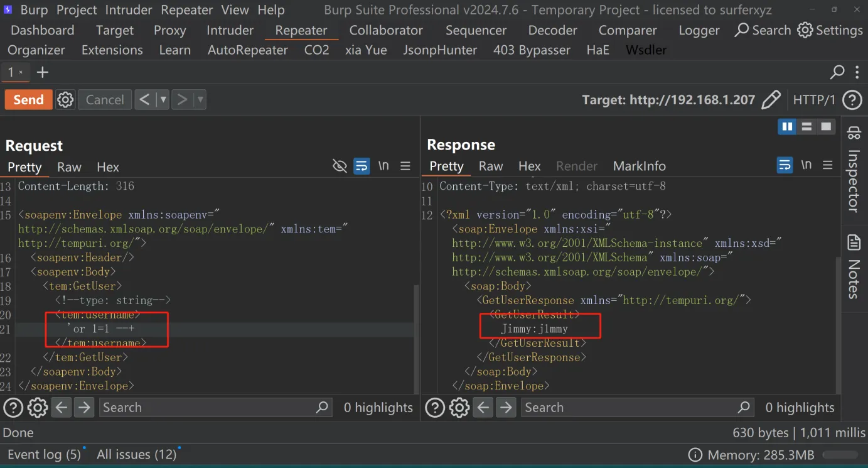Select tabbed layout view
Viewport: 868px width, 468px height.
coord(827,127)
